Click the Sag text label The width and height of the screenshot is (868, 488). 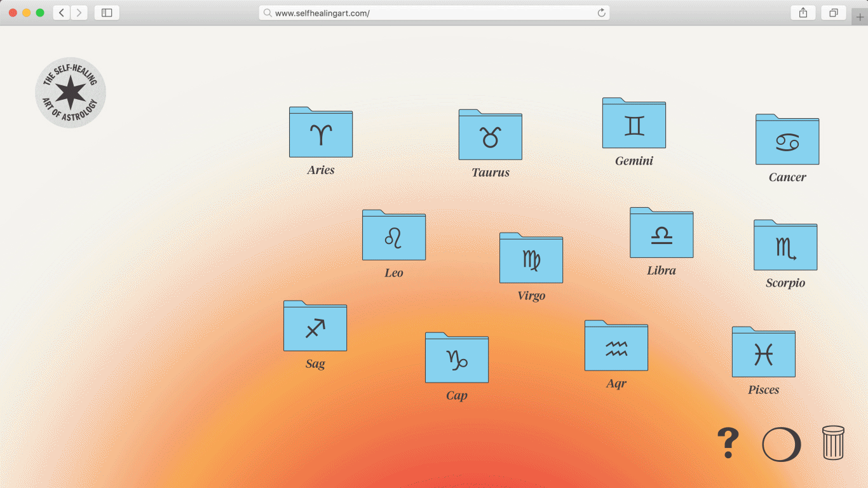(315, 365)
